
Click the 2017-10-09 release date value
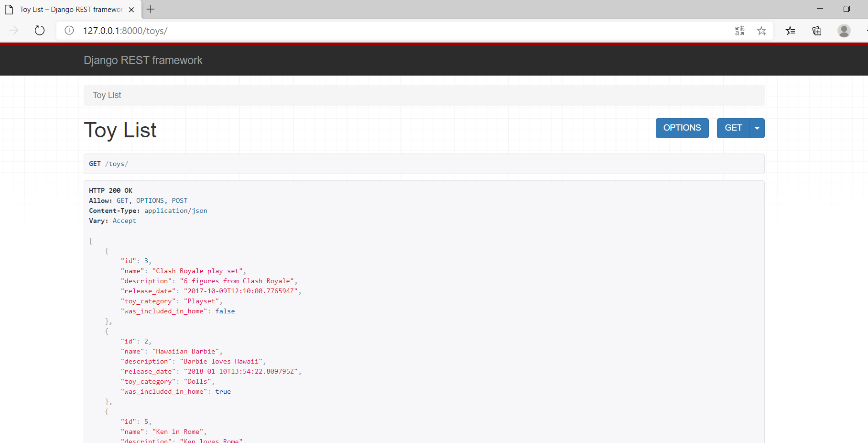click(x=241, y=291)
